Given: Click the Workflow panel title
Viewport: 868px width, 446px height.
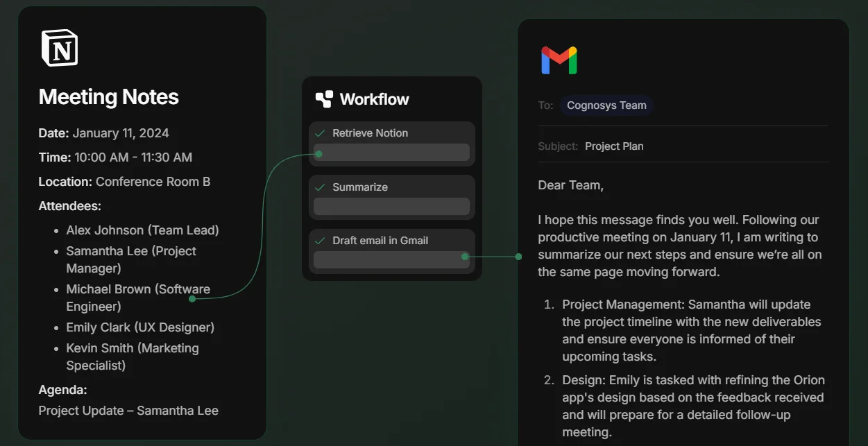Looking at the screenshot, I should [x=375, y=99].
